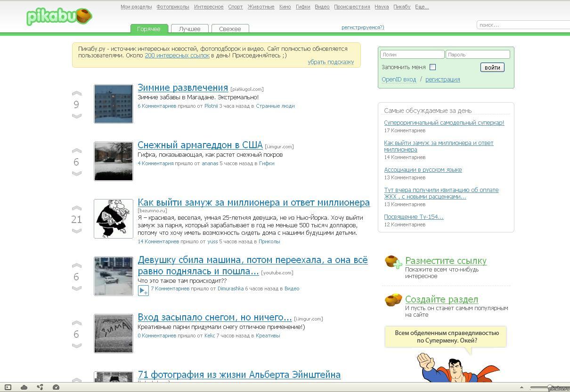
Task: Downvote the post 'Снежный армагеддон в США'
Action: point(77,173)
